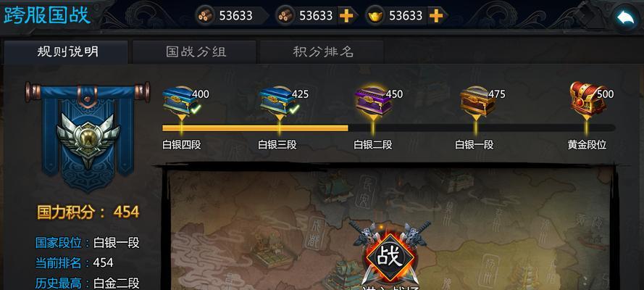Select the red treasure chest at 500
This screenshot has width=644, height=290.
(586, 98)
